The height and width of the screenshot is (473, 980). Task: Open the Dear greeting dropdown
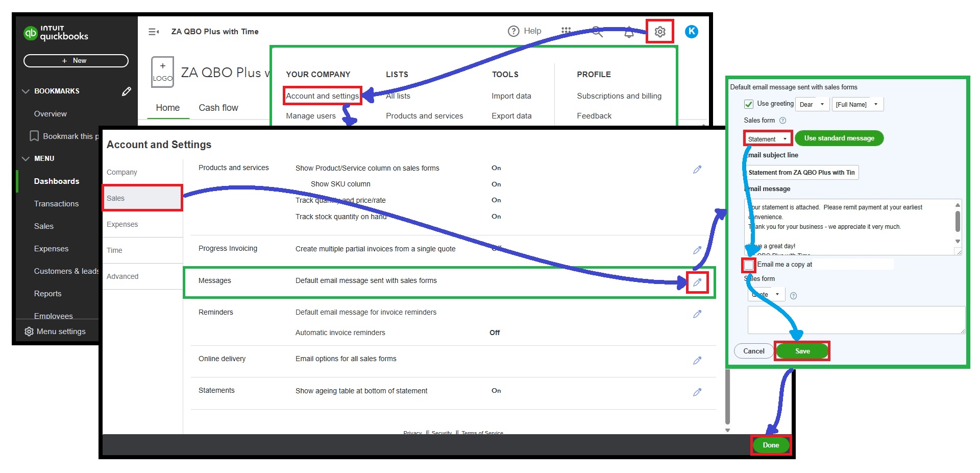click(813, 104)
